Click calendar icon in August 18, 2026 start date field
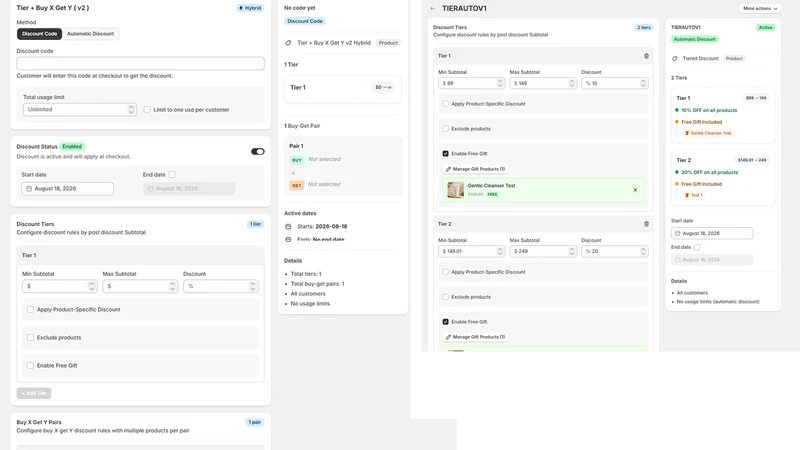 pyautogui.click(x=29, y=189)
